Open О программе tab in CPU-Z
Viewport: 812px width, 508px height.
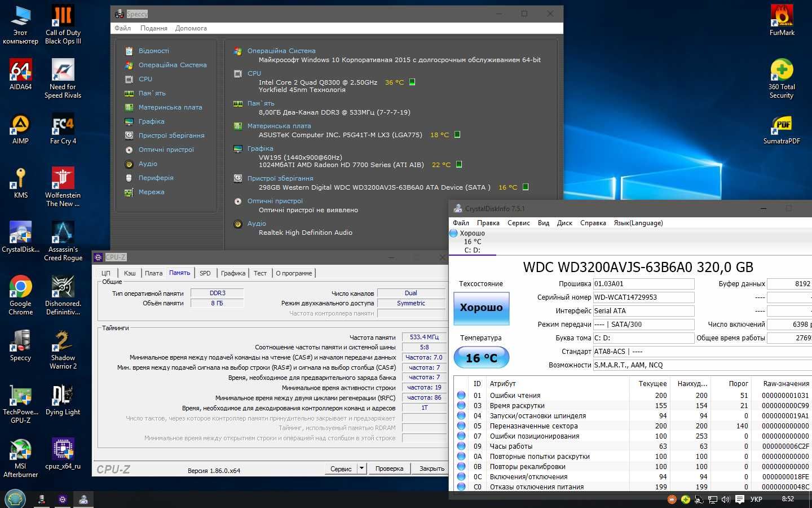coord(294,273)
